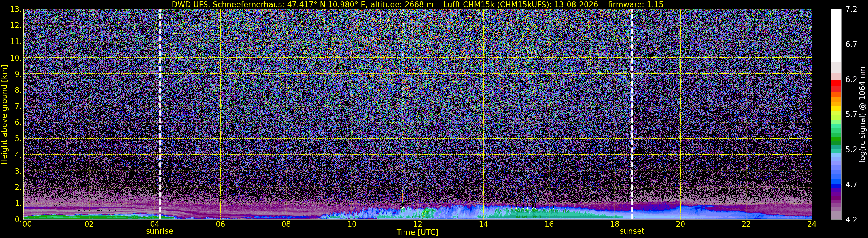The image size is (868, 238).
Task: Click the "16" time axis tick label
Action: [549, 224]
